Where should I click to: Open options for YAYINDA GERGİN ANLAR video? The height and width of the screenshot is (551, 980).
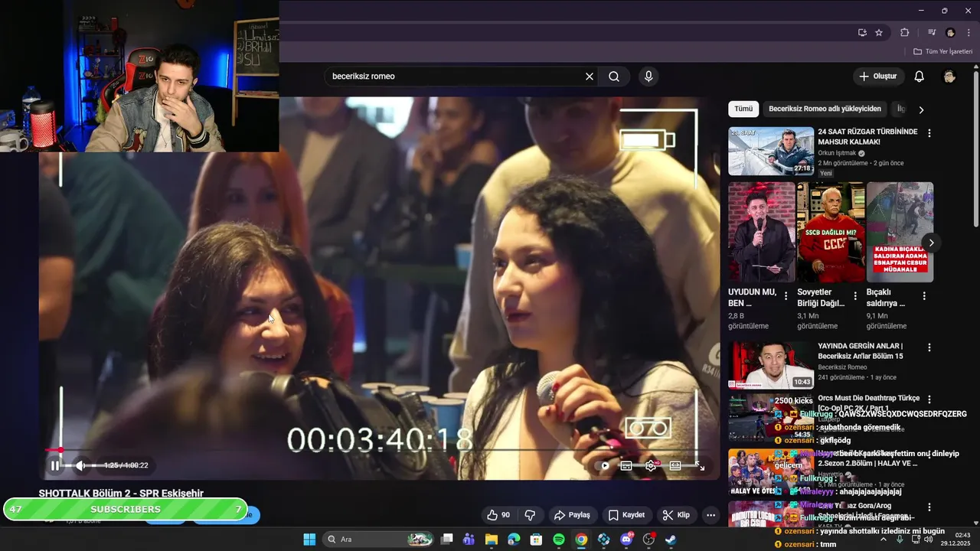point(929,347)
